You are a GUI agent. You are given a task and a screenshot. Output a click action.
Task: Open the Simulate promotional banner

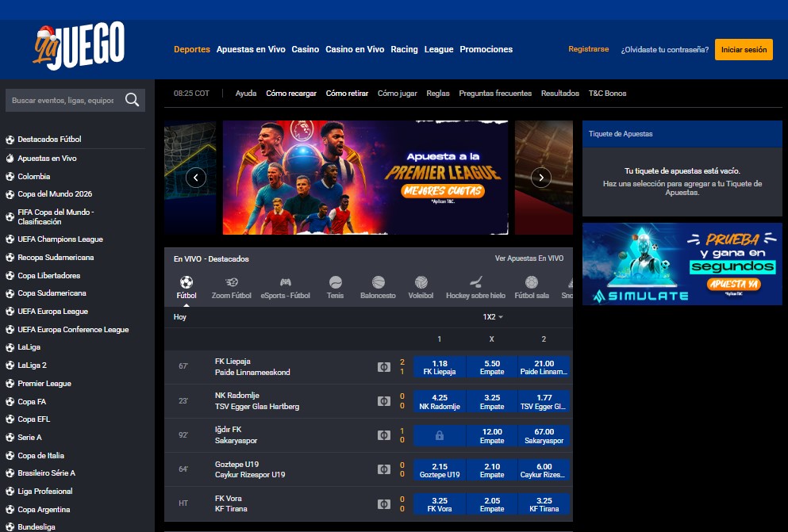pyautogui.click(x=682, y=264)
